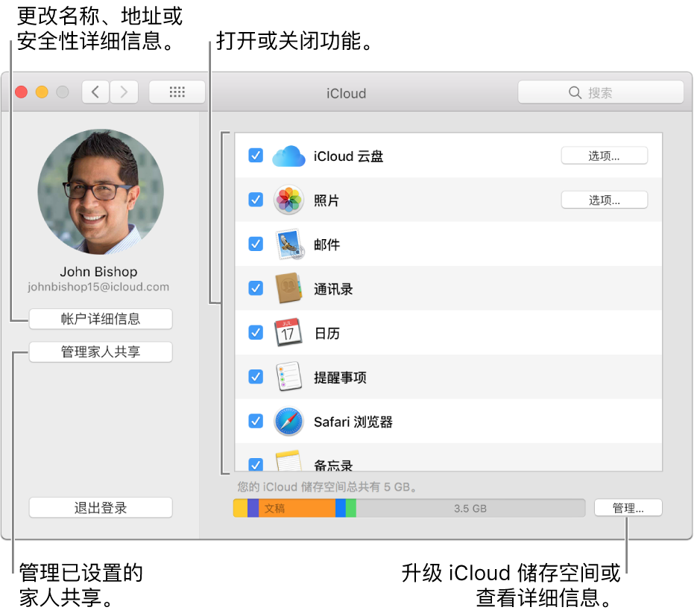Select the 提醒事项 reminders list icon
The width and height of the screenshot is (694, 616).
pyautogui.click(x=288, y=377)
